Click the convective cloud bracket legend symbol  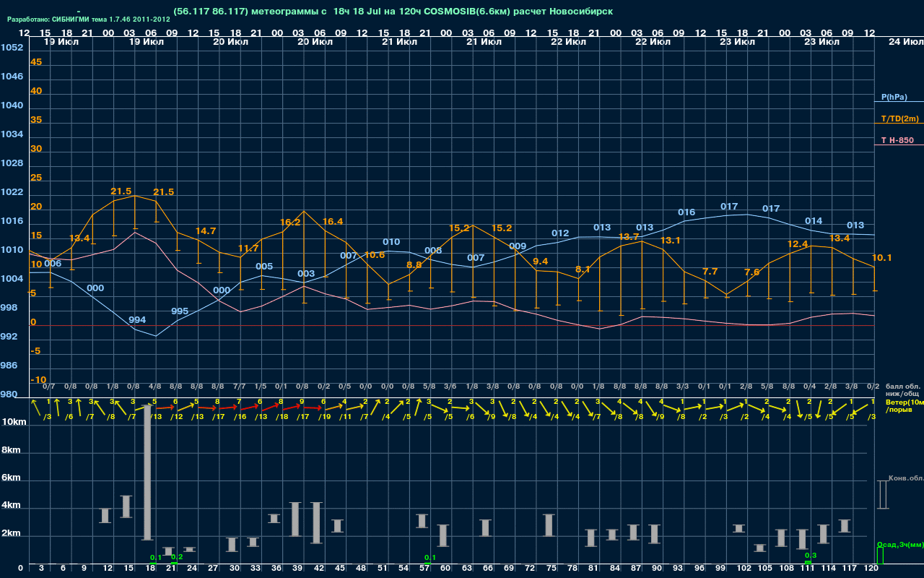(x=882, y=495)
